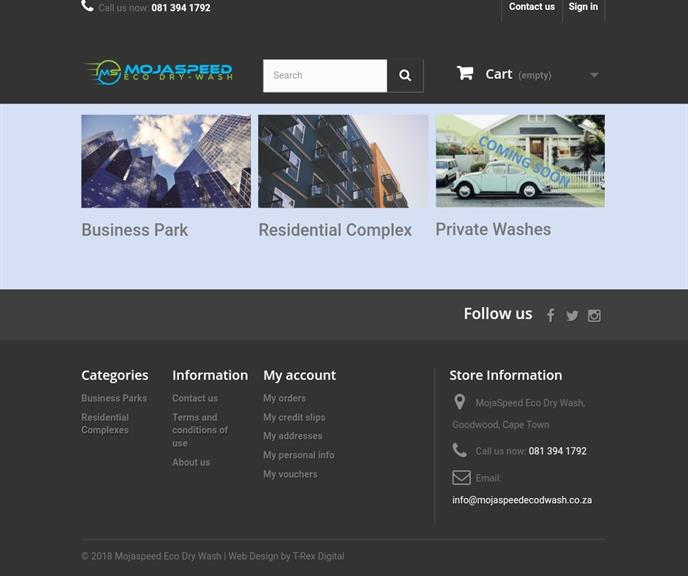Open the Sign in link
This screenshot has width=688, height=576.
click(583, 7)
